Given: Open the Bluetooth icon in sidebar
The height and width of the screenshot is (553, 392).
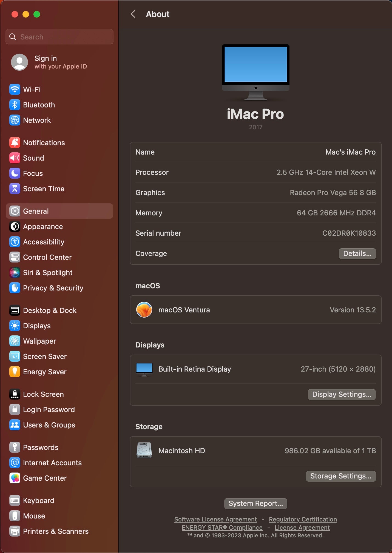Looking at the screenshot, I should pyautogui.click(x=15, y=105).
